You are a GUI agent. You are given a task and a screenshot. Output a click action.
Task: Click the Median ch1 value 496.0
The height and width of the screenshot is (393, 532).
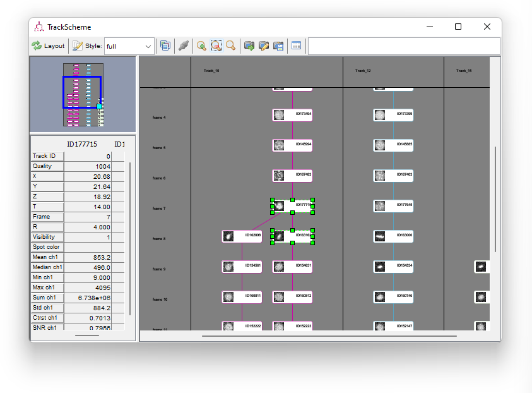tap(88, 267)
